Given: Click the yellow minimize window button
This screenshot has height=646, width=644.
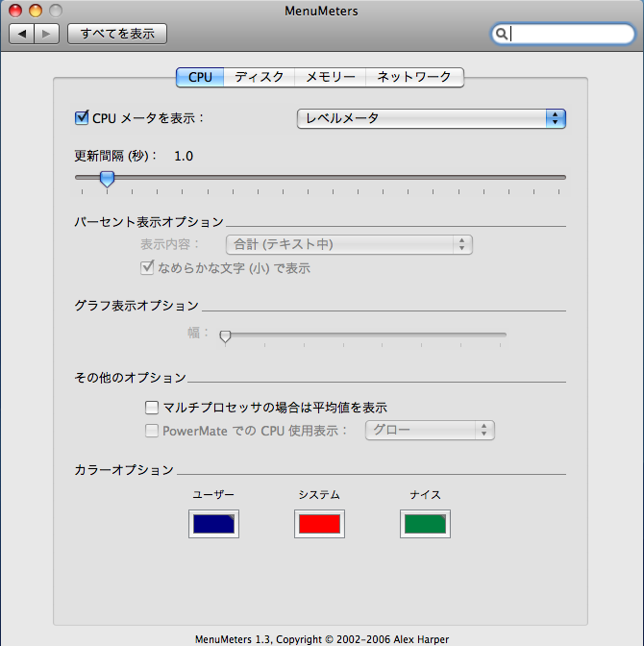Looking at the screenshot, I should coord(36,11).
